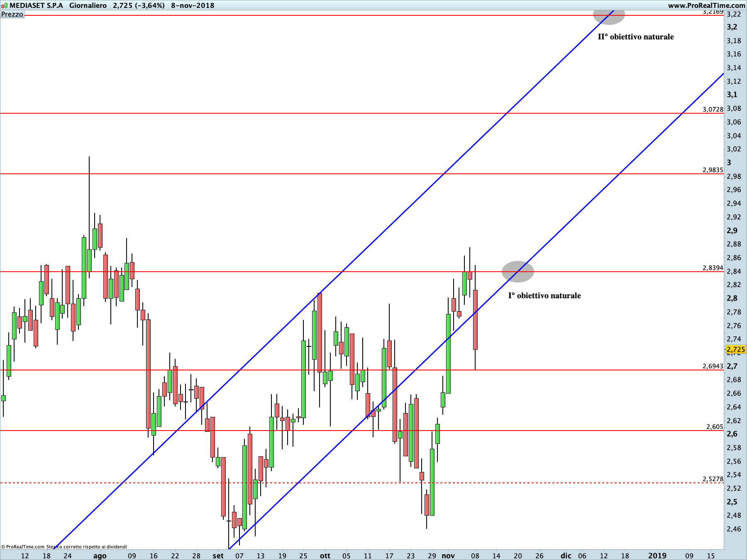Viewport: 747px width, 560px height.
Task: Click the Giornaliero timeframe label
Action: tap(88, 5)
